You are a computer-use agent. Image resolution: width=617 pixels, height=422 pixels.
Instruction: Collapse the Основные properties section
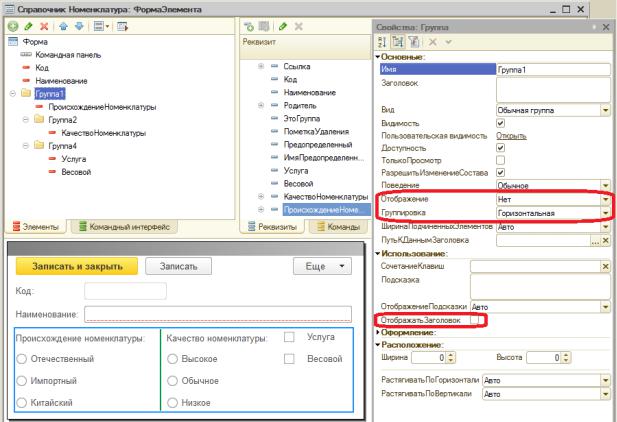(378, 57)
